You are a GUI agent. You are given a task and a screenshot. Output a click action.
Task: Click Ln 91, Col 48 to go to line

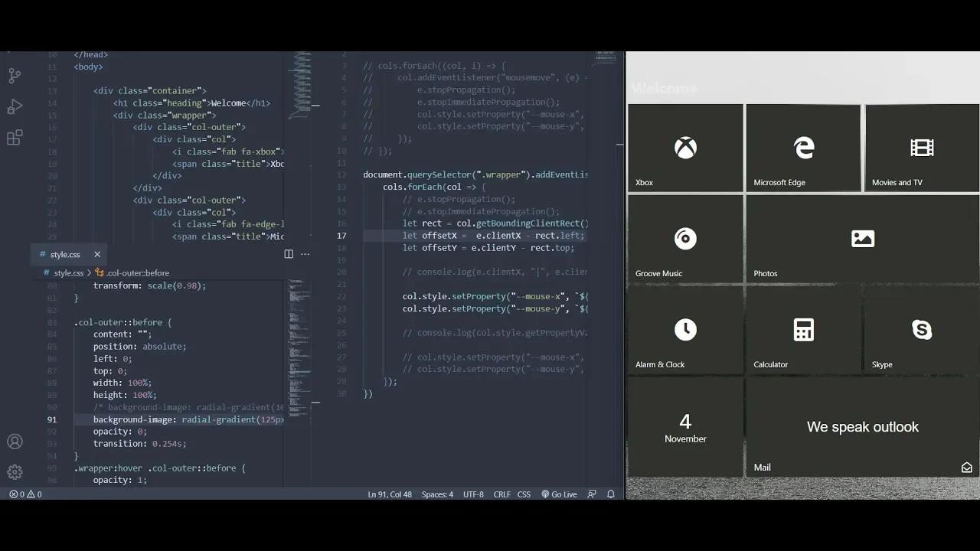point(390,494)
